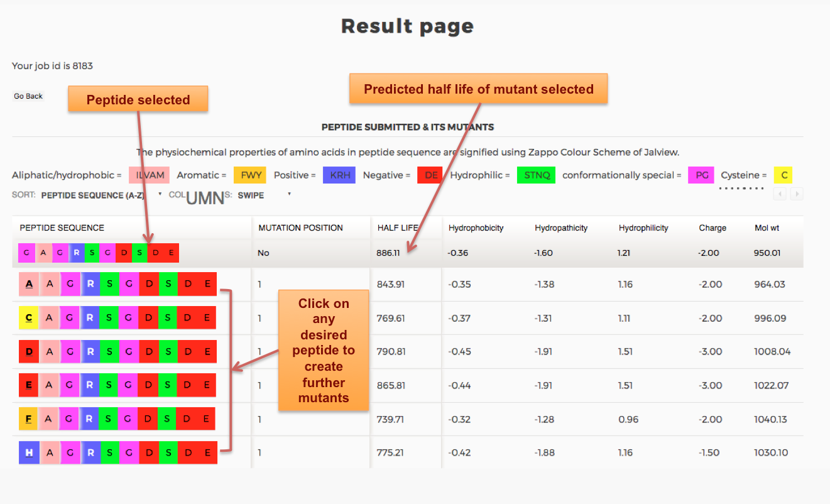Choose the mutant peptide starting with H

[x=117, y=452]
